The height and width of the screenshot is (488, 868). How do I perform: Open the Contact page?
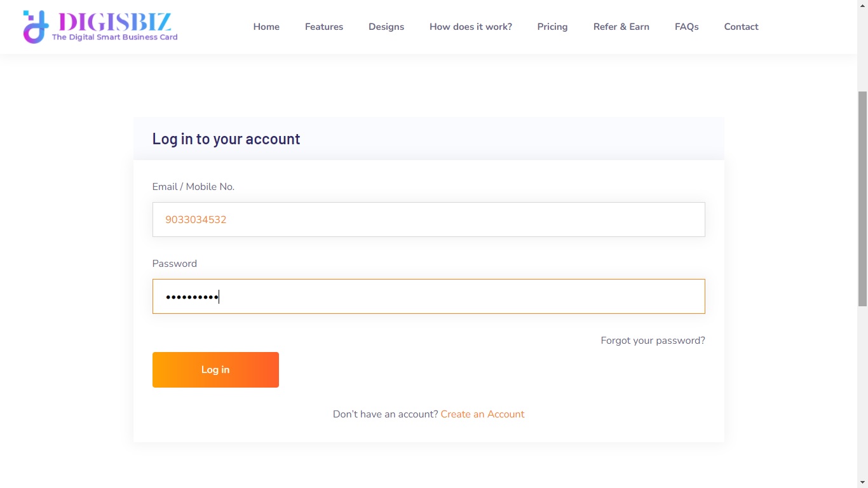(x=742, y=27)
